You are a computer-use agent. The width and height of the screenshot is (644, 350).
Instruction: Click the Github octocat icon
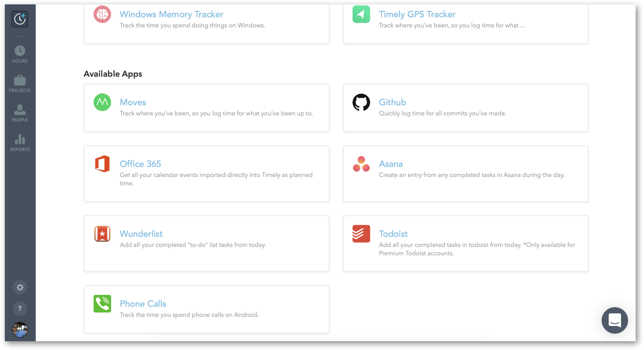[361, 102]
